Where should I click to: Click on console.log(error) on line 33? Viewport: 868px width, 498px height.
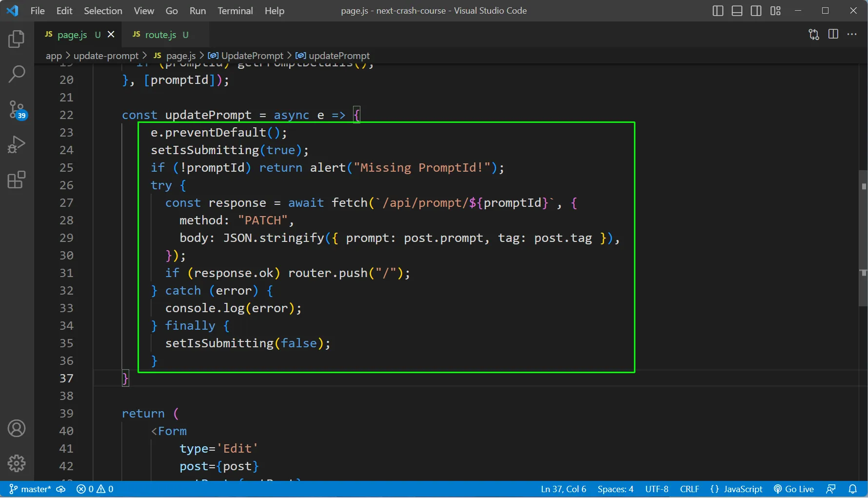pos(230,308)
